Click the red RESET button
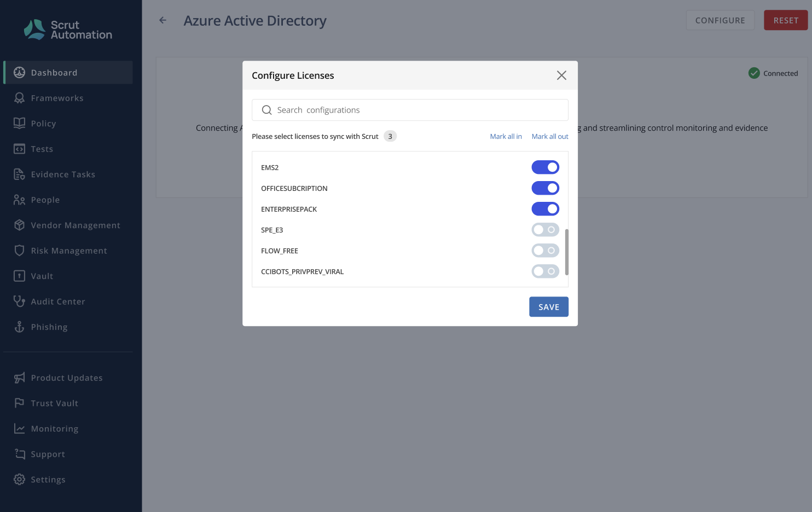The height and width of the screenshot is (512, 812). [786, 20]
